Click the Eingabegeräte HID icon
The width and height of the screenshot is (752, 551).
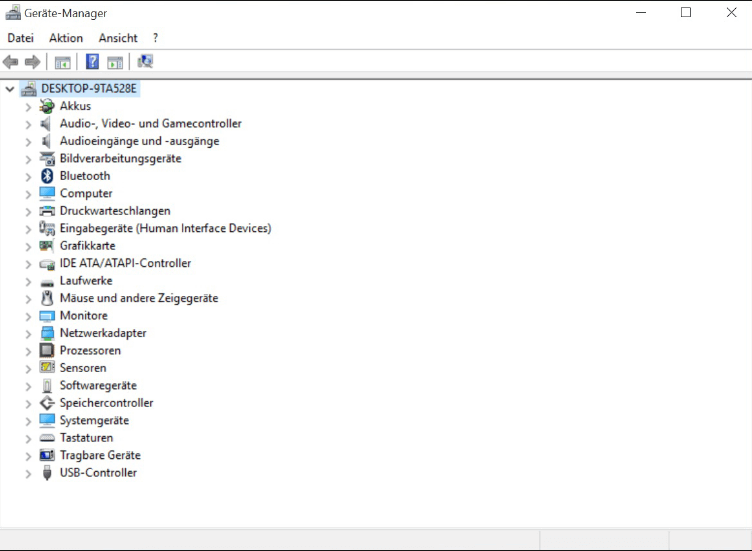47,228
